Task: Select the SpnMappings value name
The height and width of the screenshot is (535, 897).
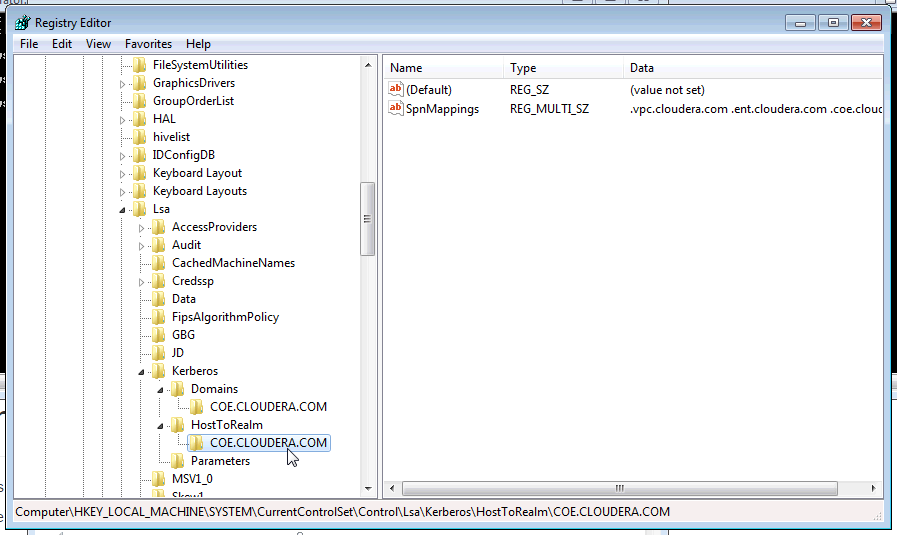Action: [x=442, y=109]
